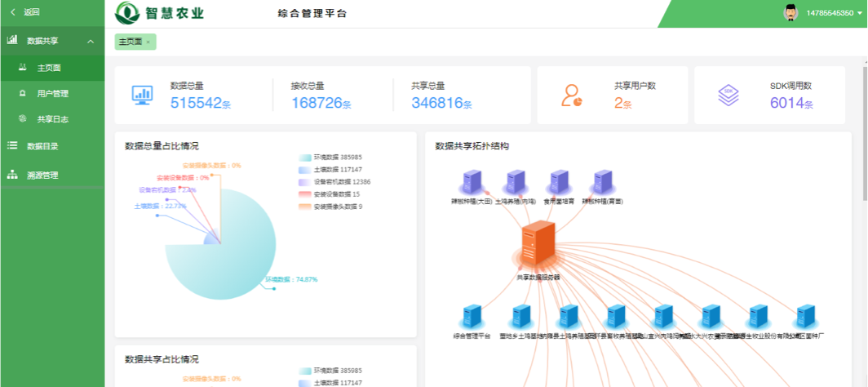Close the 主页面 tab
The height and width of the screenshot is (387, 868).
[148, 42]
